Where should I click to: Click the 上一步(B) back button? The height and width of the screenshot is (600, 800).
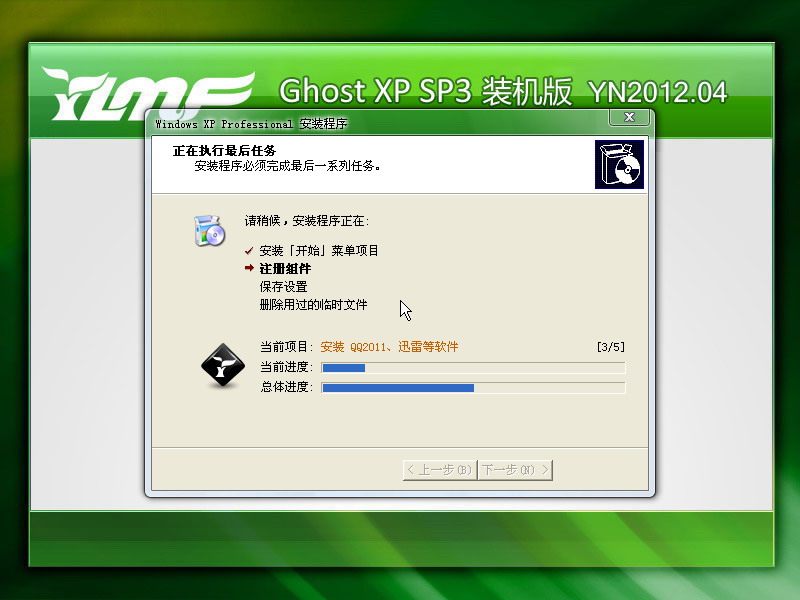tap(440, 469)
